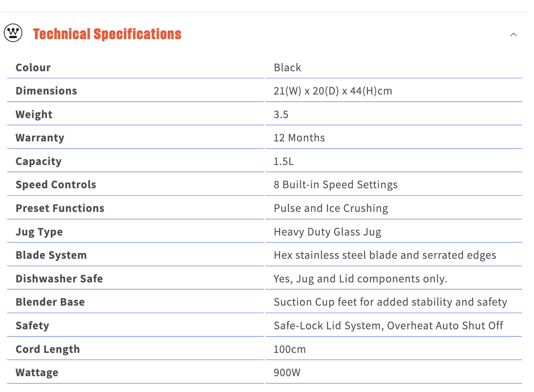Select the 12 Months warranty value
The image size is (534, 392).
coord(299,138)
